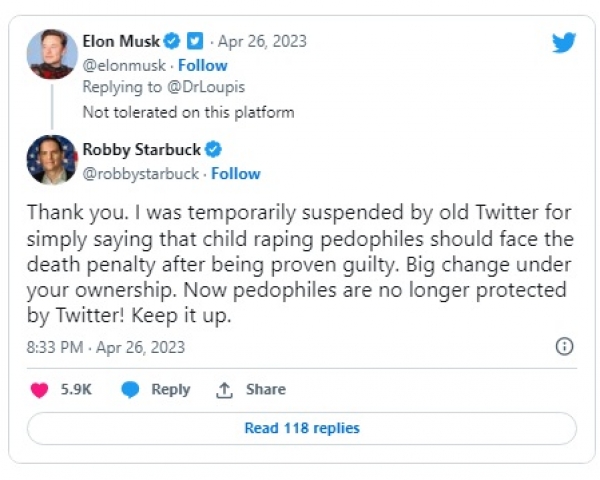
Task: Open the @elonmusk handle
Action: [x=124, y=65]
